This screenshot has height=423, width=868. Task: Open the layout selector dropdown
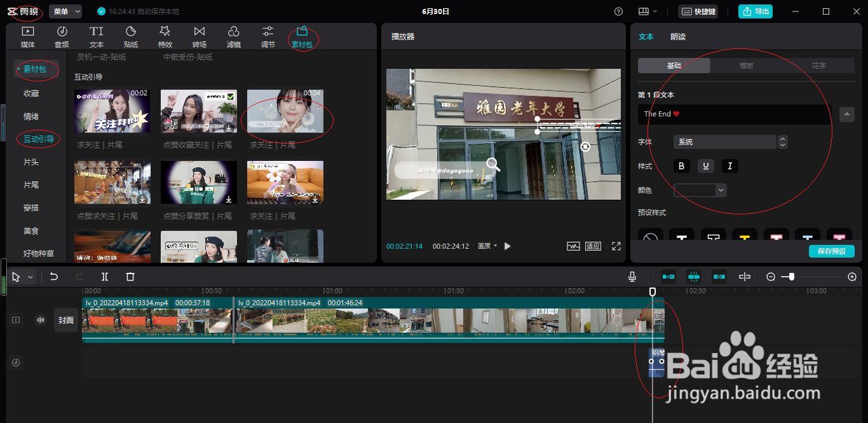click(x=648, y=11)
